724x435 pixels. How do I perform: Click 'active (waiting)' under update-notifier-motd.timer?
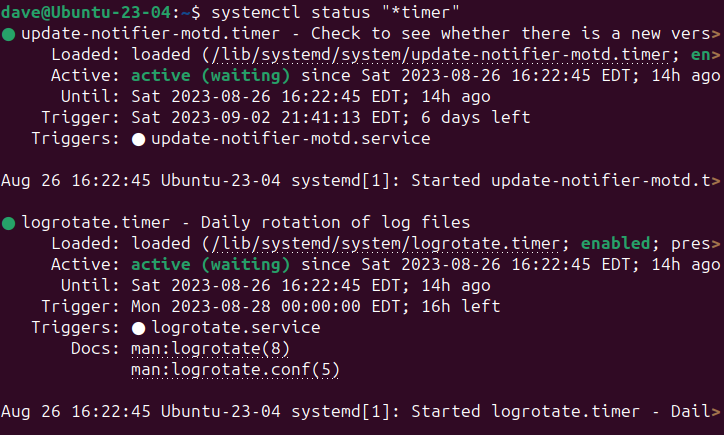[x=210, y=76]
